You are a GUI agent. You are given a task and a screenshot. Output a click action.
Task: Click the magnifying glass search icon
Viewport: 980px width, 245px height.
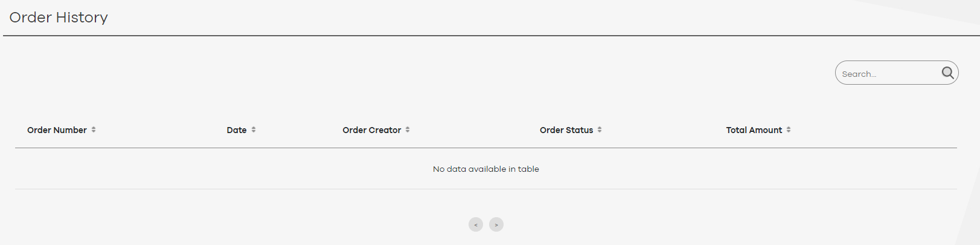click(x=947, y=73)
